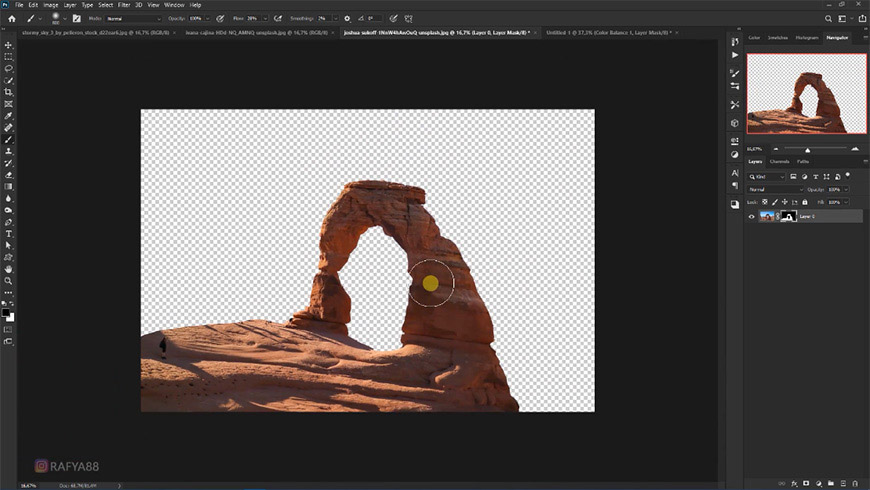Screen dimensions: 870x490
Task: Open the Edit Toolbar three-dots icon
Action: [x=8, y=292]
